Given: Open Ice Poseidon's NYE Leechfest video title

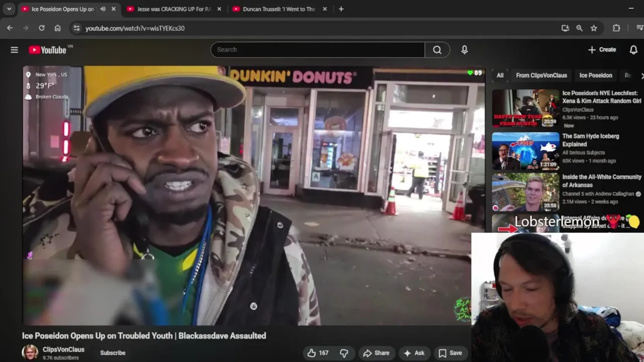Looking at the screenshot, I should (602, 97).
